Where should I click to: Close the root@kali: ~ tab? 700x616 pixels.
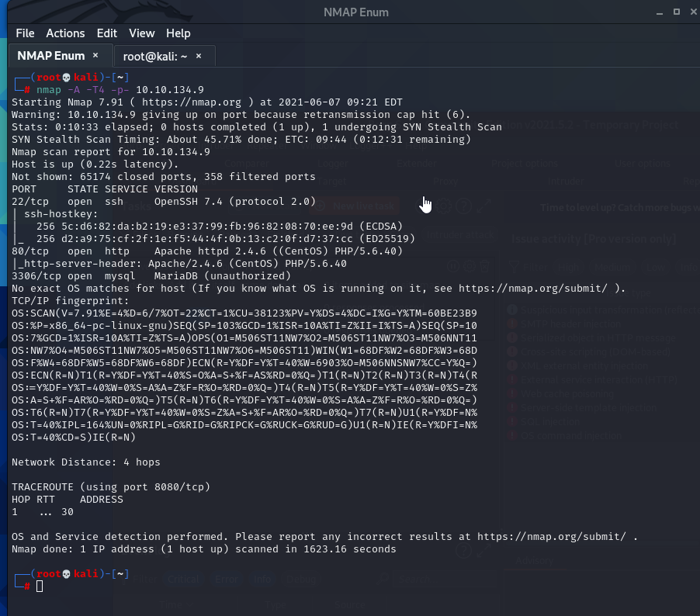pos(199,56)
